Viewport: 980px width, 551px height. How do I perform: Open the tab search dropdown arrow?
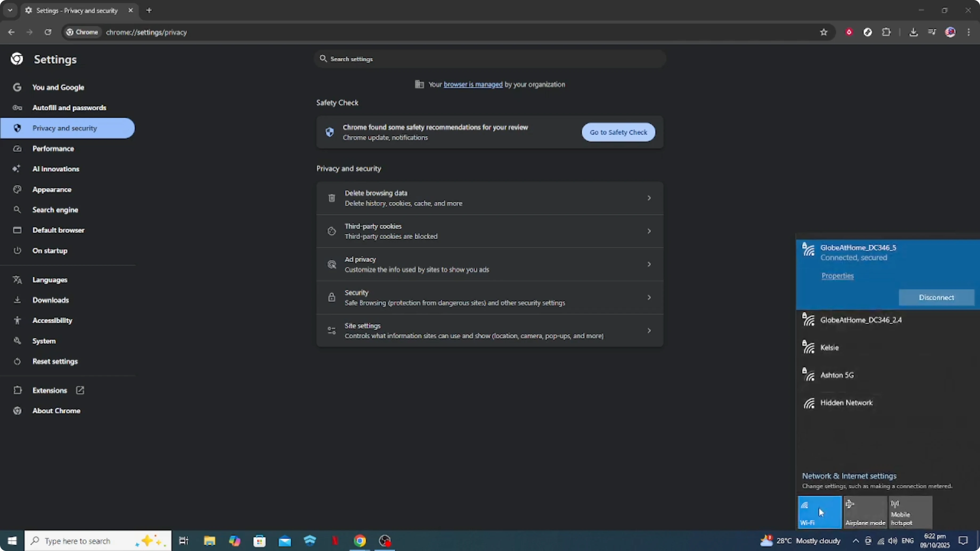(10, 10)
